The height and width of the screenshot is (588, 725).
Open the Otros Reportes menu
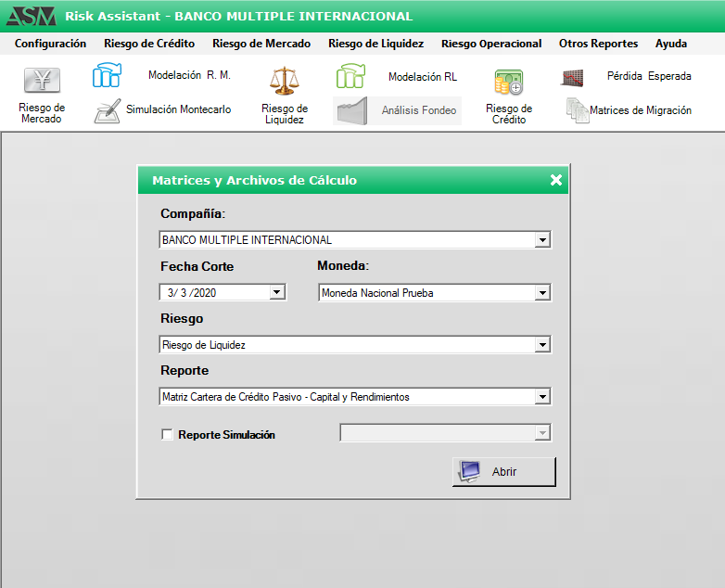pyautogui.click(x=598, y=44)
